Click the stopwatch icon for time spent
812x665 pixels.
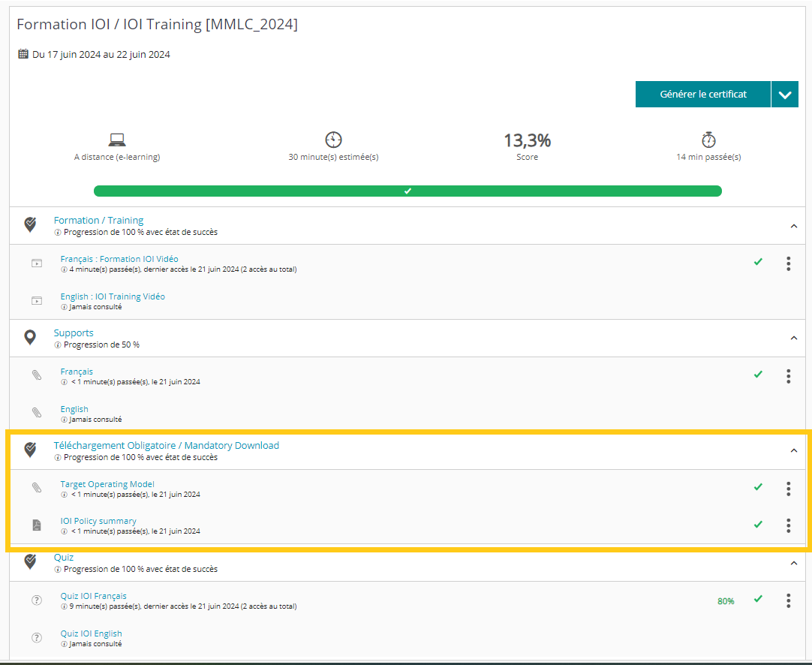pyautogui.click(x=708, y=140)
